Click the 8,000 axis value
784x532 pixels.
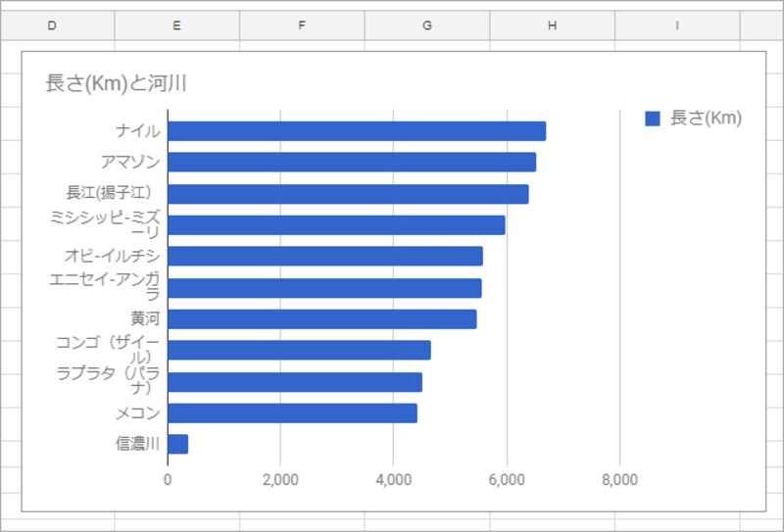pos(620,479)
